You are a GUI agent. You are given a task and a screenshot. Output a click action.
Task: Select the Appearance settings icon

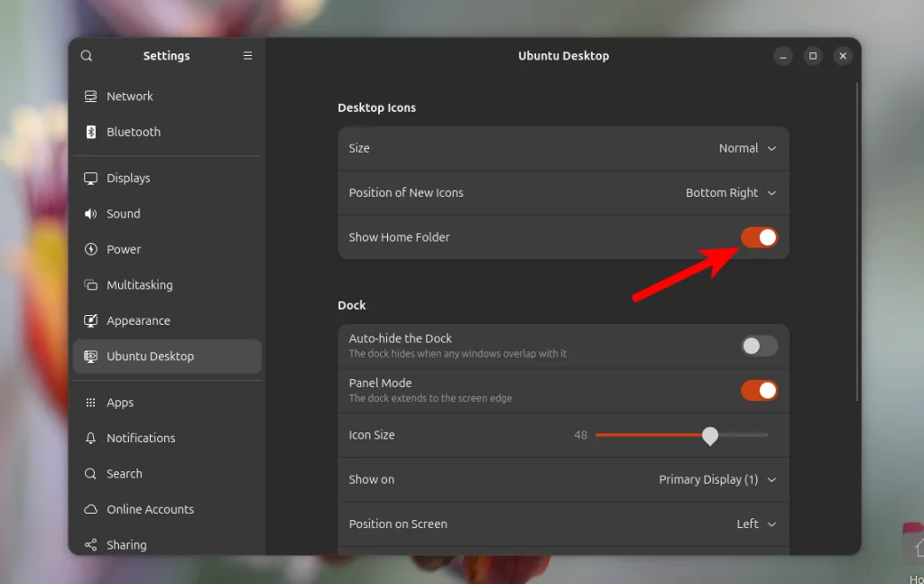[90, 320]
